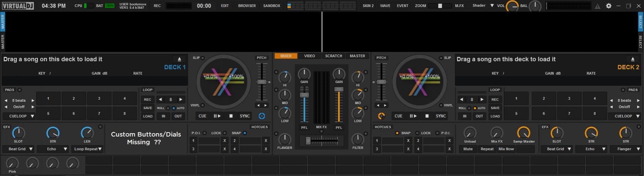The height and width of the screenshot is (176, 644).
Task: Click deck 2 CUE button
Action: pyautogui.click(x=398, y=116)
